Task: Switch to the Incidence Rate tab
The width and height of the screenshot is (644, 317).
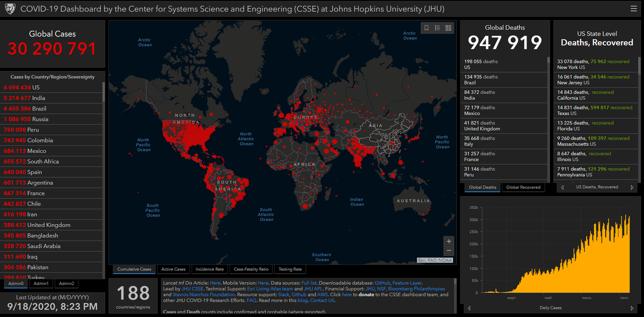Action: point(209,269)
